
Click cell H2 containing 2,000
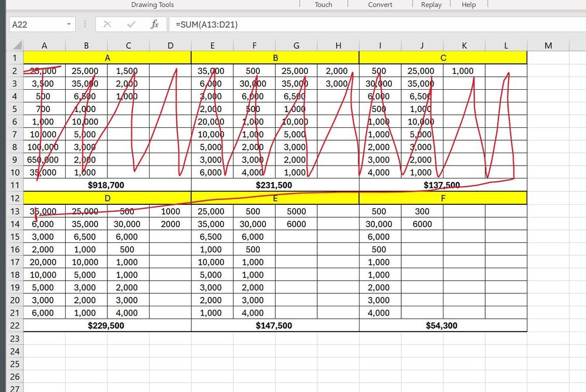[338, 70]
